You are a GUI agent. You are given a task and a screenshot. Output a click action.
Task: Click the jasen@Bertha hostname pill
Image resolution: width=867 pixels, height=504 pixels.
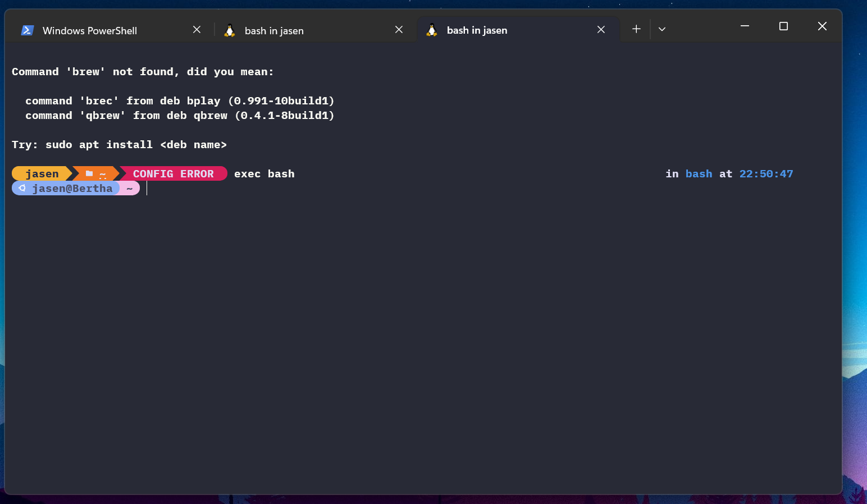(x=73, y=187)
